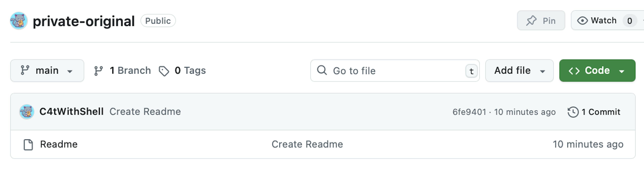Click the tag icon next to 0 Tags
The width and height of the screenshot is (644, 170).
164,71
